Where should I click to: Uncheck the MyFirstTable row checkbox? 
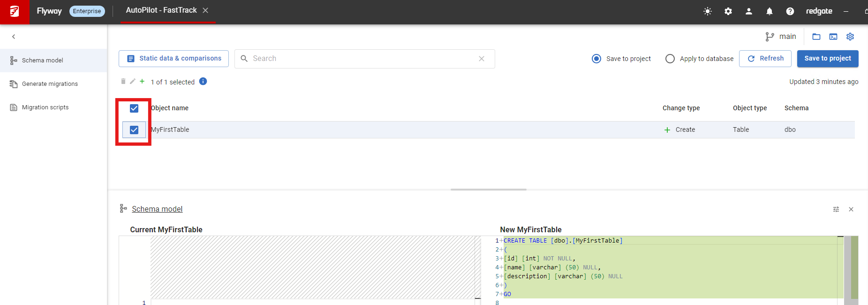pos(134,130)
